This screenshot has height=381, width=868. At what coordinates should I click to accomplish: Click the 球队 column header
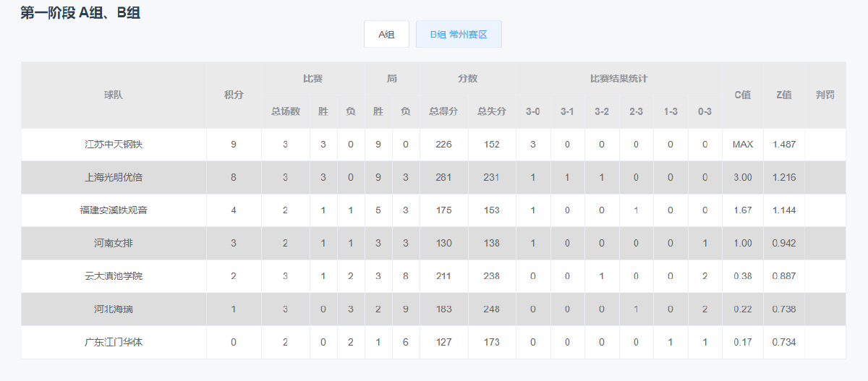114,95
